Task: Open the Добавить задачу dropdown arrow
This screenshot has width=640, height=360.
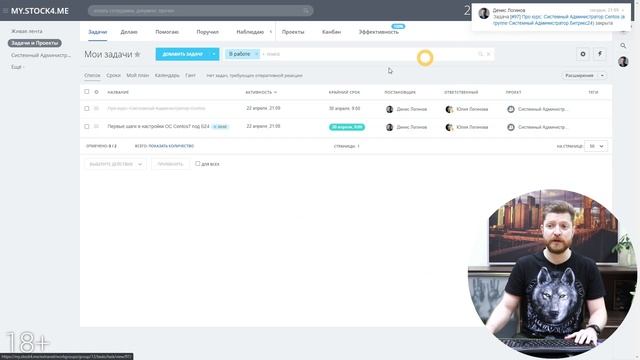Action: (214, 54)
